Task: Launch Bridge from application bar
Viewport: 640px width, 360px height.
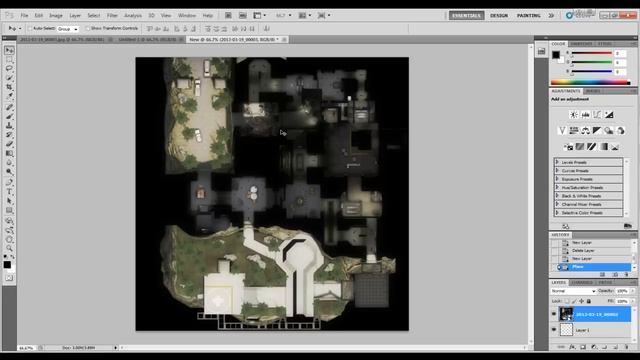Action: point(228,16)
